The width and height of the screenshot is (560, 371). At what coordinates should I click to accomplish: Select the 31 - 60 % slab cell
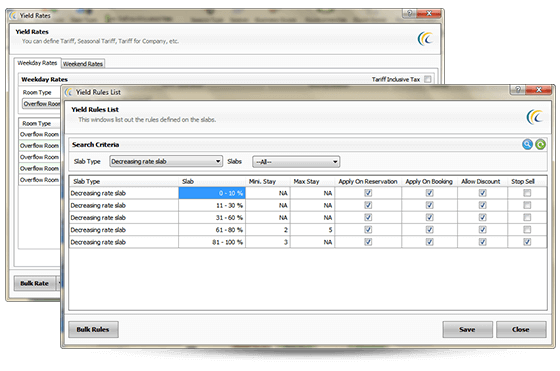[212, 217]
